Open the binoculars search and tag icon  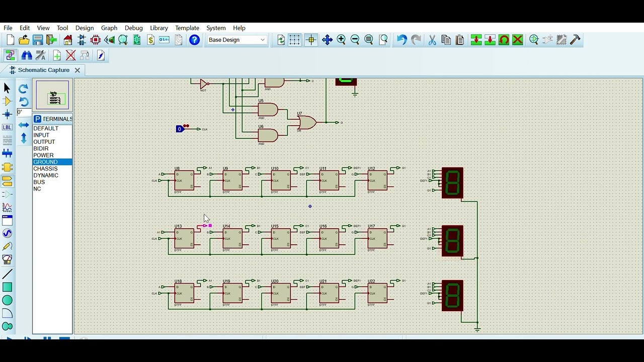27,55
